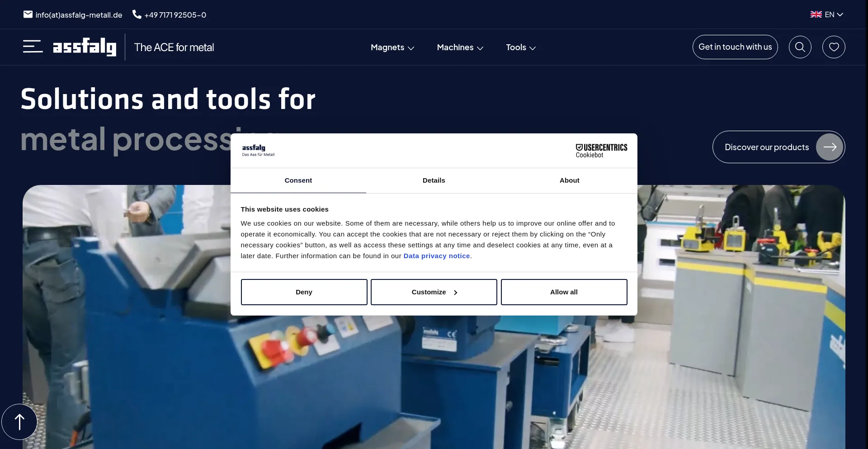Switch to the About tab

569,180
